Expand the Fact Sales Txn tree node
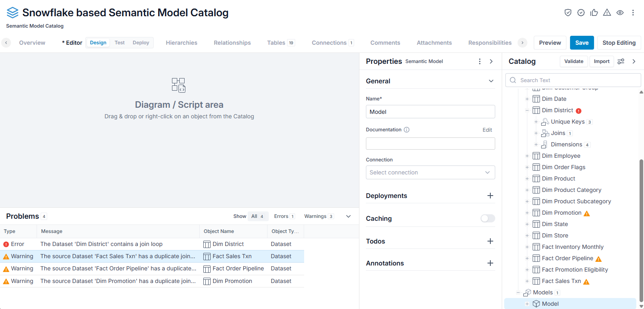Viewport: 644px width, 309px height. tap(527, 281)
